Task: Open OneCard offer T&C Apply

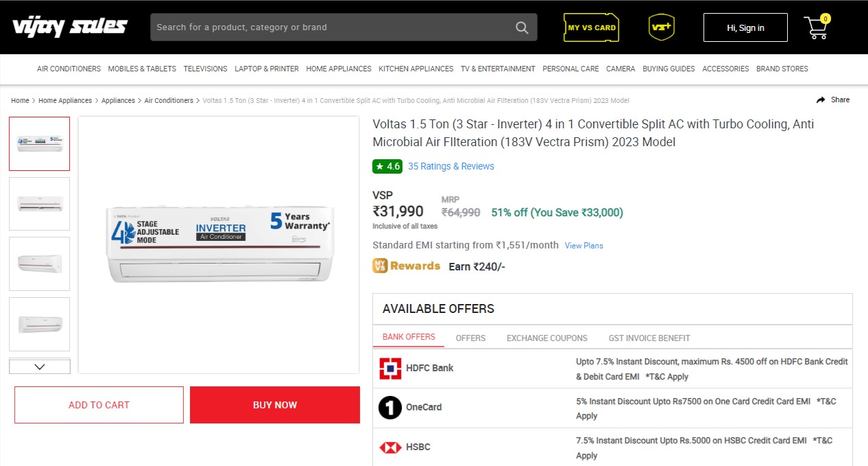Action: [706, 408]
